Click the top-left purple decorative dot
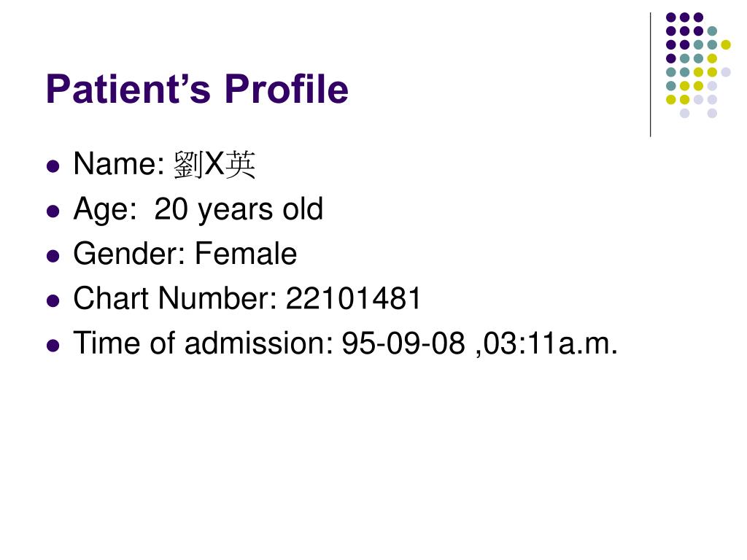 (x=671, y=17)
